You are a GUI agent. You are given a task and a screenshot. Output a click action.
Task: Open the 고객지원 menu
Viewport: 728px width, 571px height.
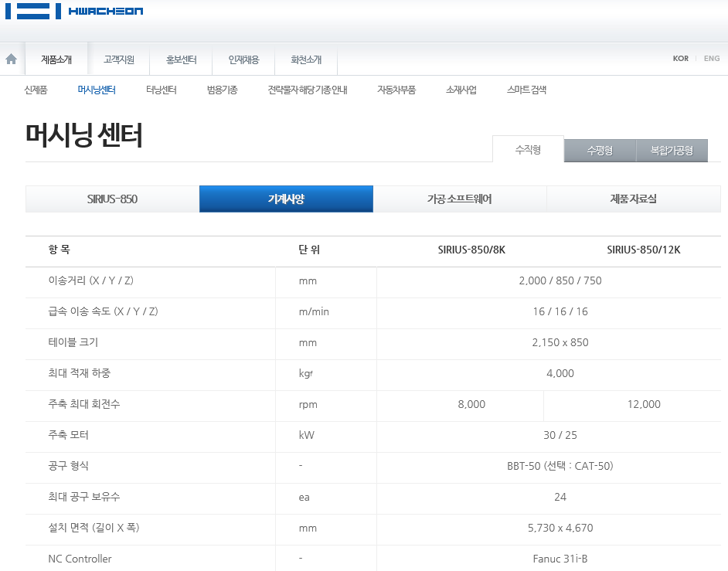pos(119,59)
